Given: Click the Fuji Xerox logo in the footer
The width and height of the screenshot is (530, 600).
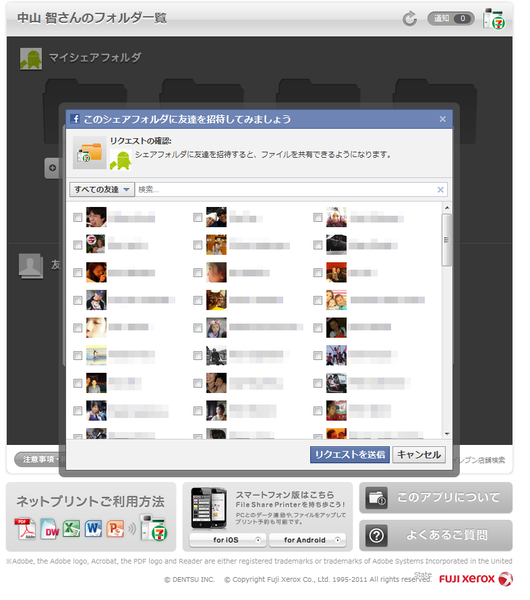Looking at the screenshot, I should [x=476, y=579].
